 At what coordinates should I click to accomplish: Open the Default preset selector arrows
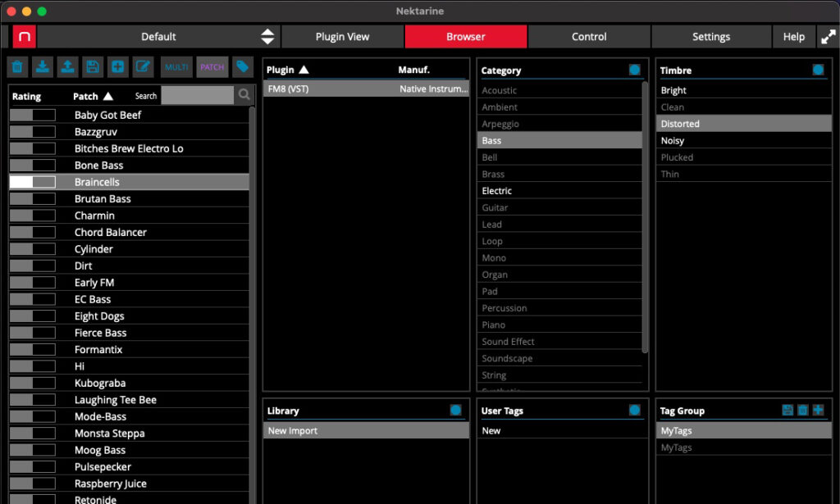[x=267, y=36]
